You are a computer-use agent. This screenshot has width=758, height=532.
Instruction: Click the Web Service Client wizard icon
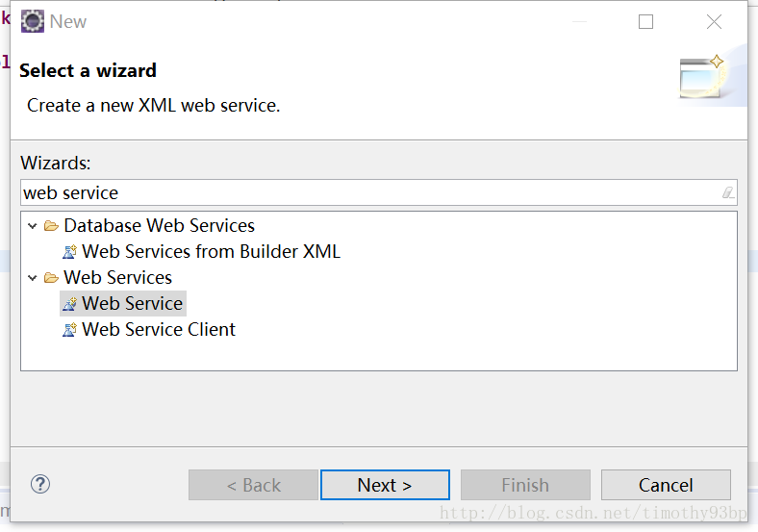pyautogui.click(x=69, y=330)
